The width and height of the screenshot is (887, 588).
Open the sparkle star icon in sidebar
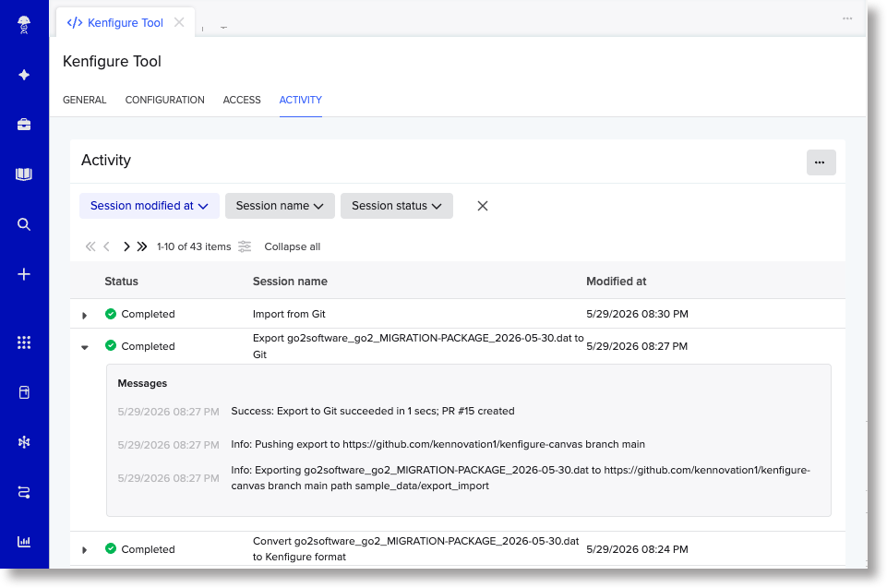24,75
